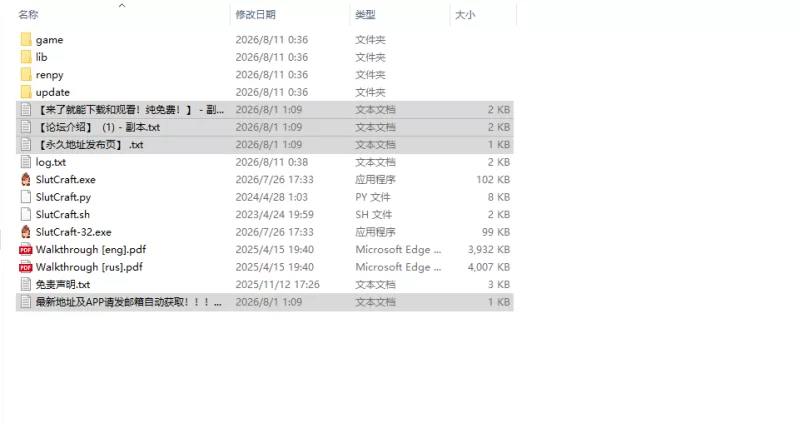Select the game folder name
The image size is (800, 423).
[49, 40]
